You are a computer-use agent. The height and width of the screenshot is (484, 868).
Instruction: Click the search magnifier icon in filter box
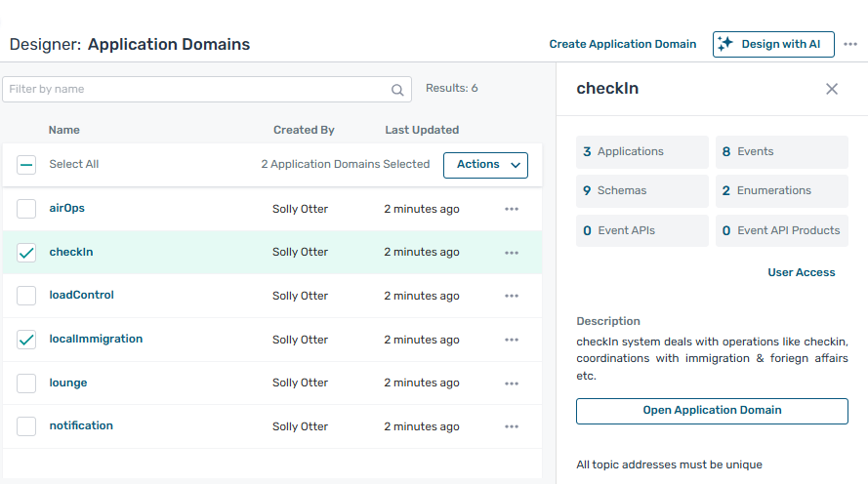397,90
